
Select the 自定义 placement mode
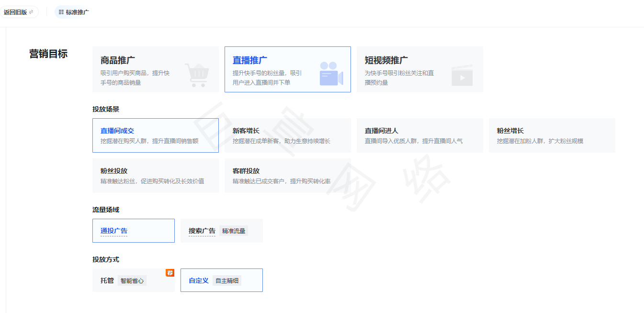pyautogui.click(x=221, y=280)
